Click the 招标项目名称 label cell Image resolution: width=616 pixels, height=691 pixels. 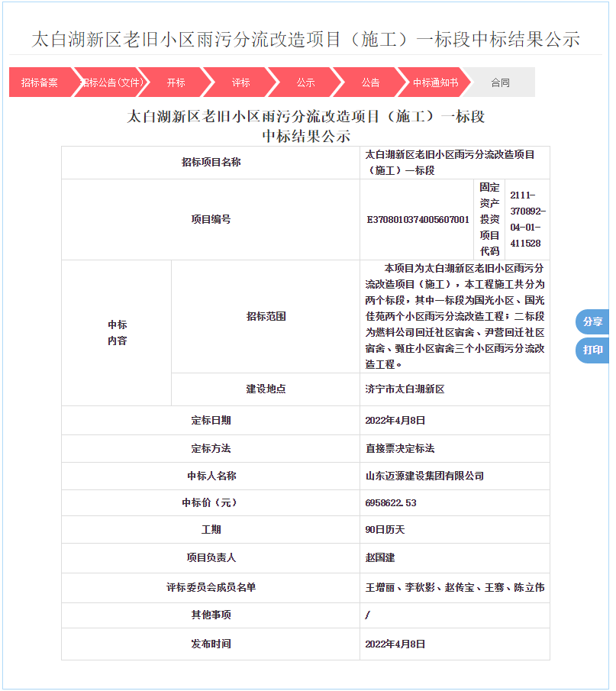click(x=211, y=163)
